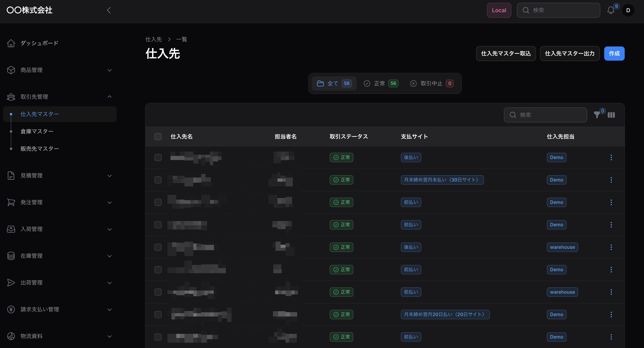644x348 pixels.
Task: Focus the table 検索 field
Action: pyautogui.click(x=545, y=115)
